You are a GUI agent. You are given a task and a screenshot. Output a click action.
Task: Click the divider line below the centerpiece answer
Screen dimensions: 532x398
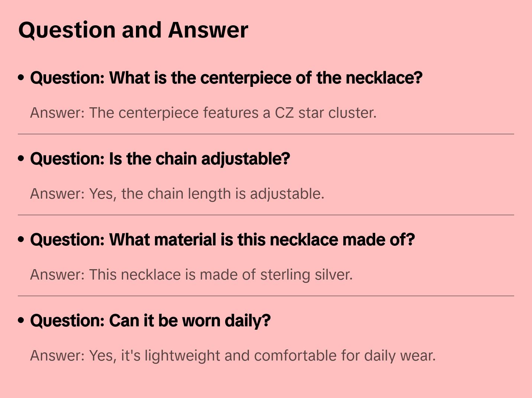coord(266,134)
